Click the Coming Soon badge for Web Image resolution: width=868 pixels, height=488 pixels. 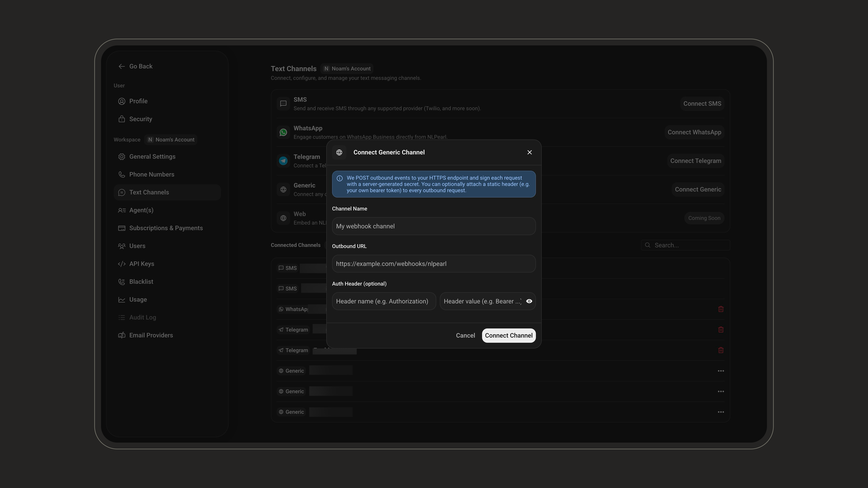(704, 218)
